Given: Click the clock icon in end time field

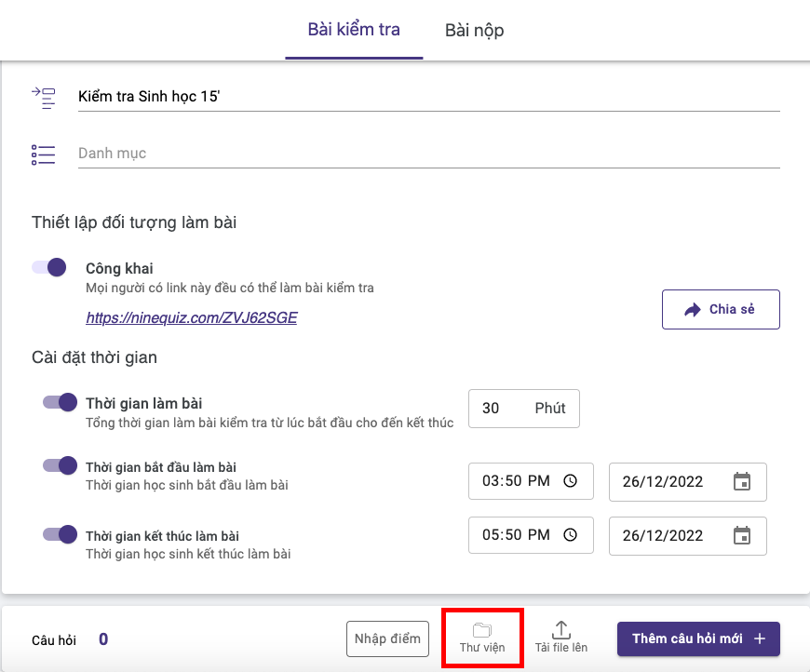Looking at the screenshot, I should [571, 535].
